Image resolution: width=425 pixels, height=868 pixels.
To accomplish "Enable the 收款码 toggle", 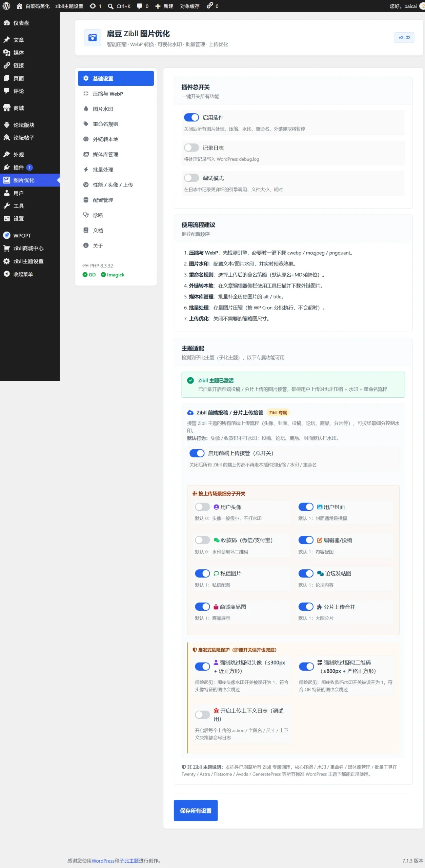I will click(x=202, y=540).
